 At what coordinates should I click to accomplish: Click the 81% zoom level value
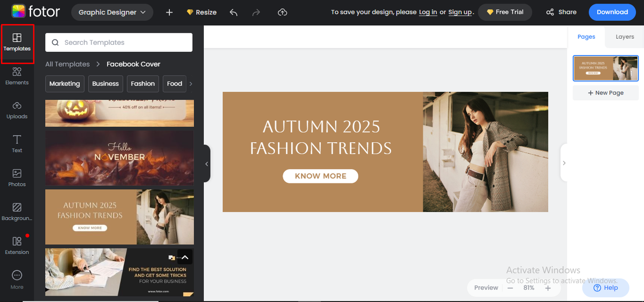point(529,288)
